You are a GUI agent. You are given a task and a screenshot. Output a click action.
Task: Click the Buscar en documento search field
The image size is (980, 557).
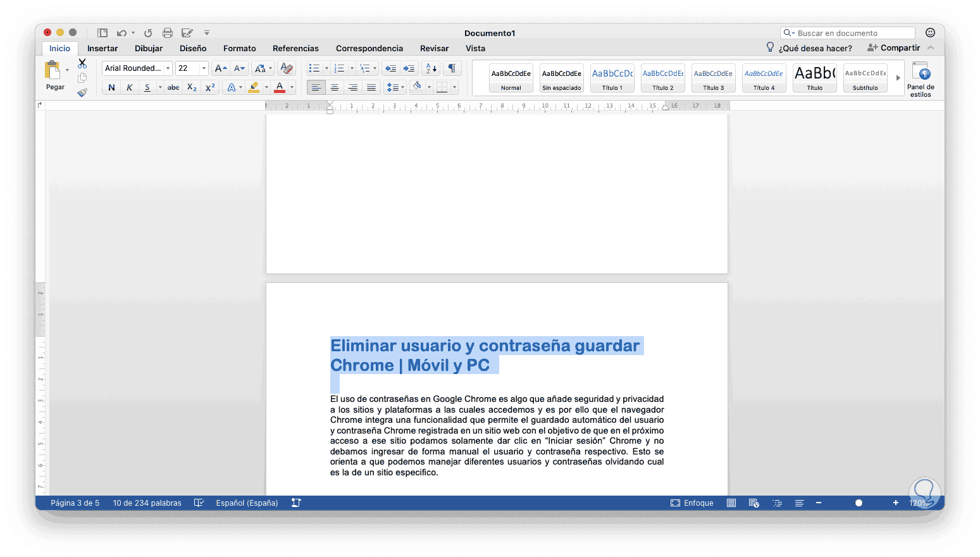pyautogui.click(x=848, y=33)
